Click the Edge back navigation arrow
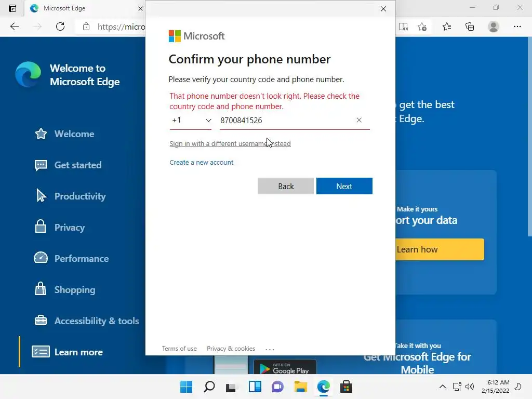 pyautogui.click(x=14, y=26)
